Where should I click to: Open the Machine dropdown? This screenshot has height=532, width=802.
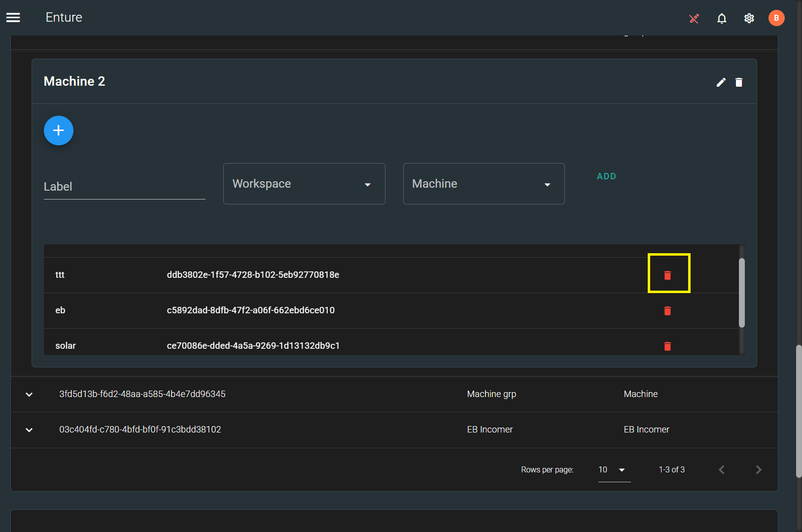[x=484, y=184]
